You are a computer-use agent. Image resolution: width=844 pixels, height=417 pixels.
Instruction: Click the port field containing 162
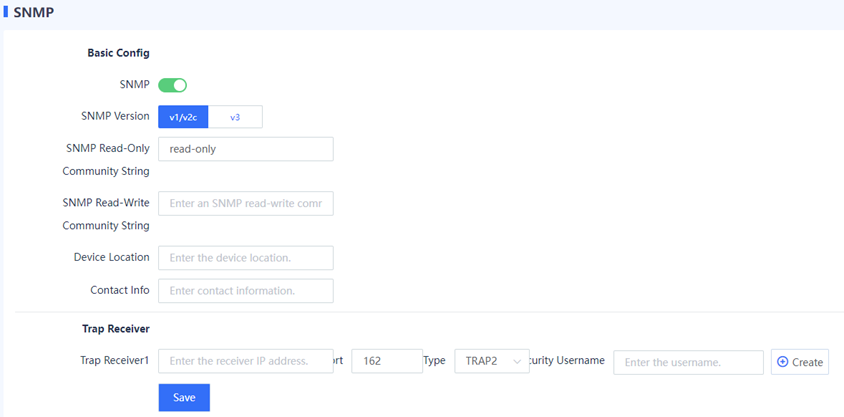pos(387,362)
